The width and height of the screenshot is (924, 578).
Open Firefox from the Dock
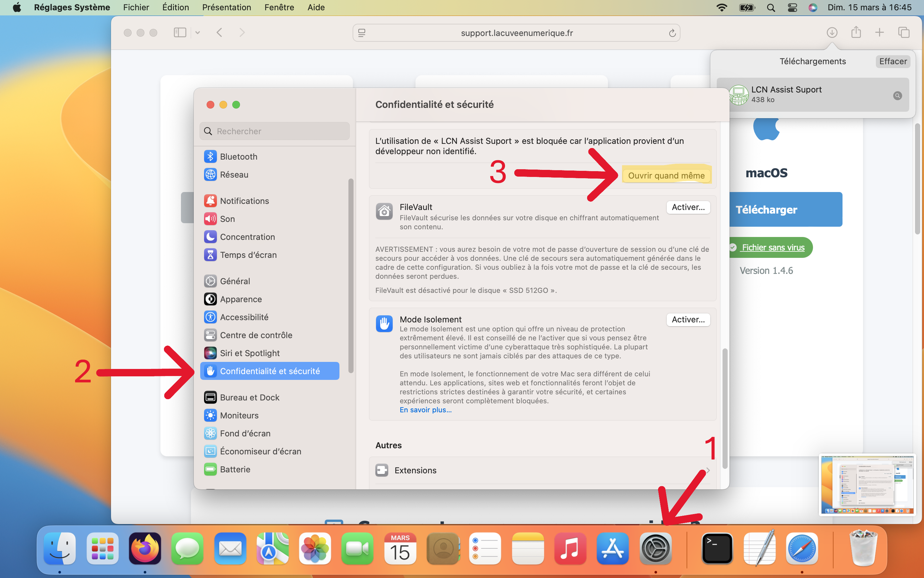[x=145, y=548]
